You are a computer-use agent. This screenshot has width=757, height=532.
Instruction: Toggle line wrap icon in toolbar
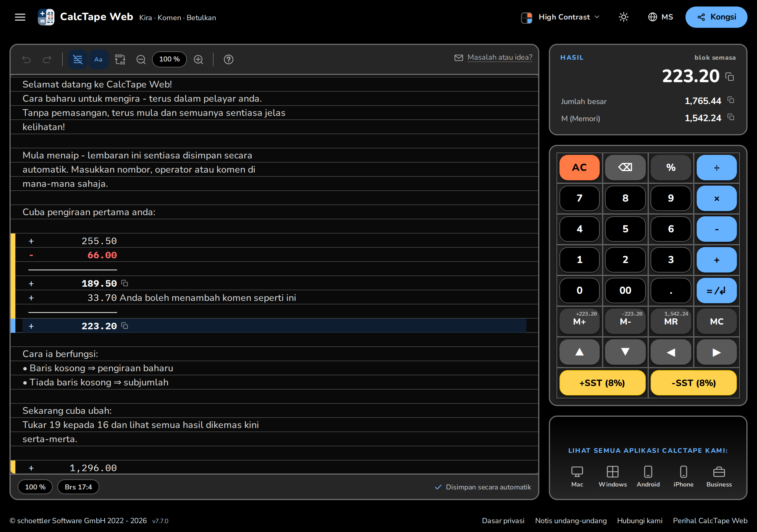(x=78, y=59)
